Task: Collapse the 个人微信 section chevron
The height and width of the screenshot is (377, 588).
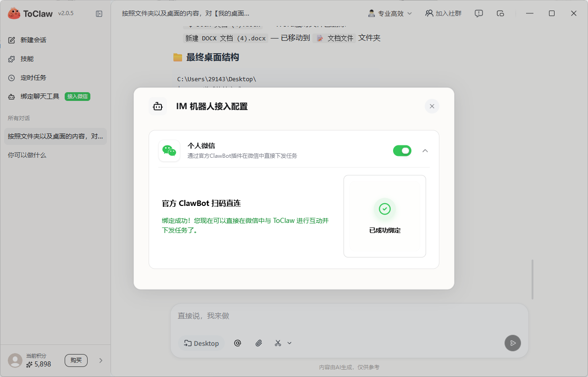Action: coord(425,150)
